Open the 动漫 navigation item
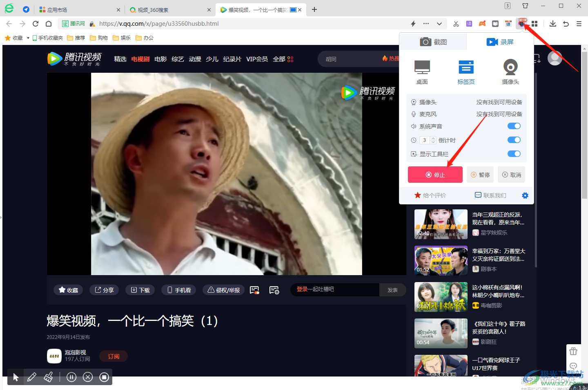Image resolution: width=588 pixels, height=390 pixels. (195, 59)
